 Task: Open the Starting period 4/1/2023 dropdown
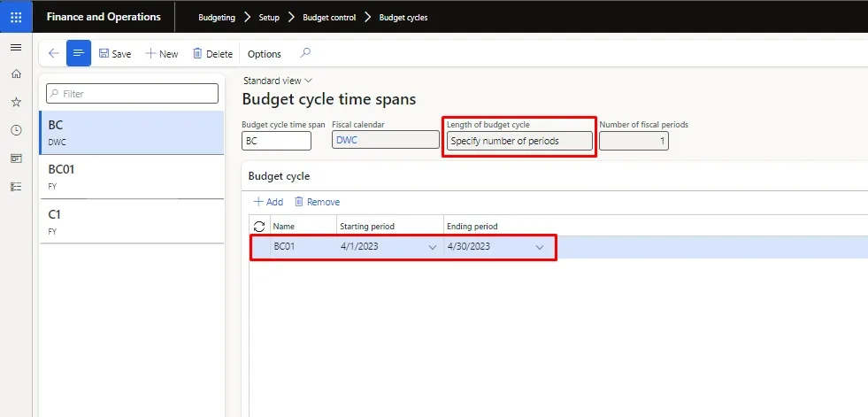click(433, 247)
